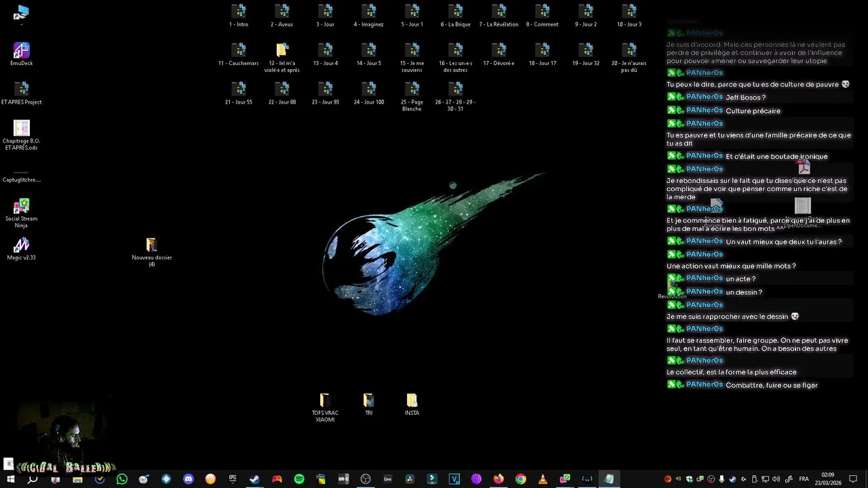Open Vegas Pro from the taskbar

pyautogui.click(x=454, y=479)
